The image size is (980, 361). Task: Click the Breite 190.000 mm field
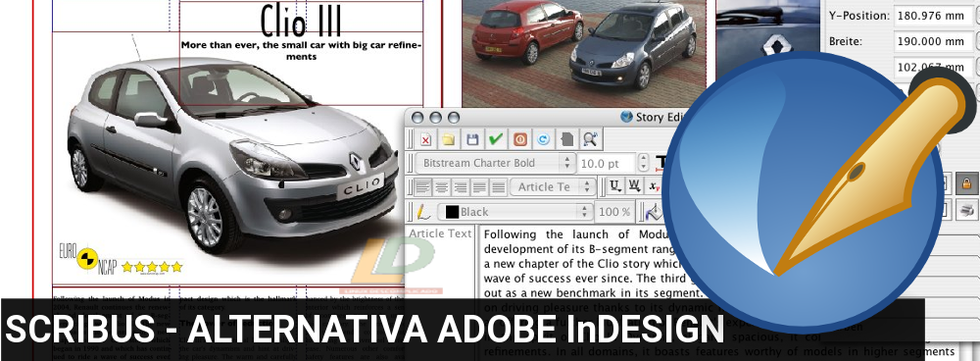[x=934, y=41]
